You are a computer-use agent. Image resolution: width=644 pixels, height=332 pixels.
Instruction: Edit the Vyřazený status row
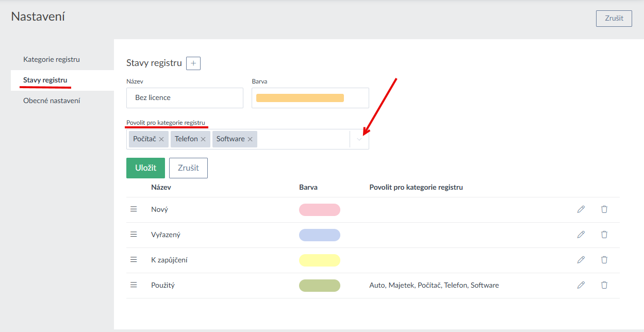tap(581, 235)
